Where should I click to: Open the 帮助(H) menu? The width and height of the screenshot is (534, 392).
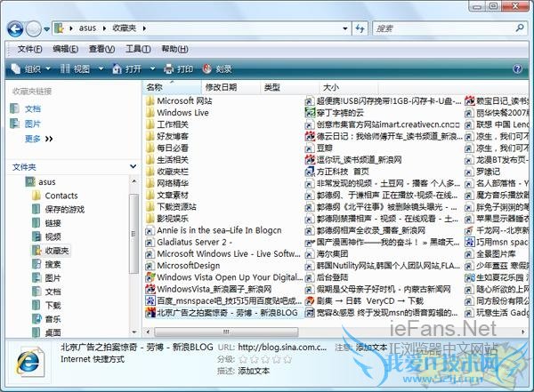[x=174, y=50]
